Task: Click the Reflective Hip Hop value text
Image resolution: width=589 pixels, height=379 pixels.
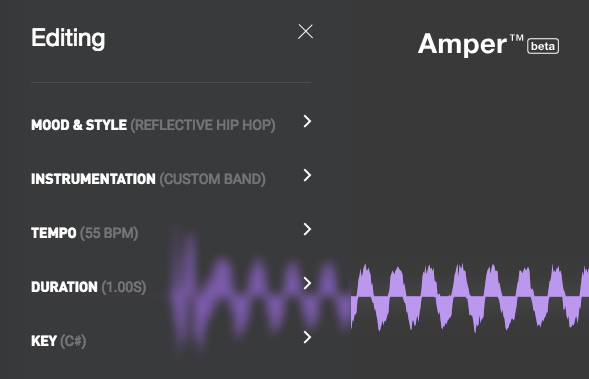Action: coord(203,125)
